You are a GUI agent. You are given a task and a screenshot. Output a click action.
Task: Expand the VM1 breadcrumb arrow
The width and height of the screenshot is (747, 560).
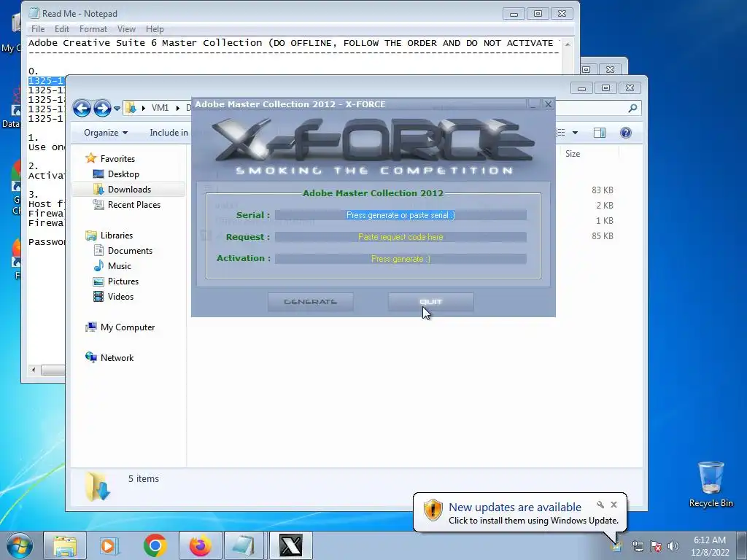pyautogui.click(x=178, y=108)
